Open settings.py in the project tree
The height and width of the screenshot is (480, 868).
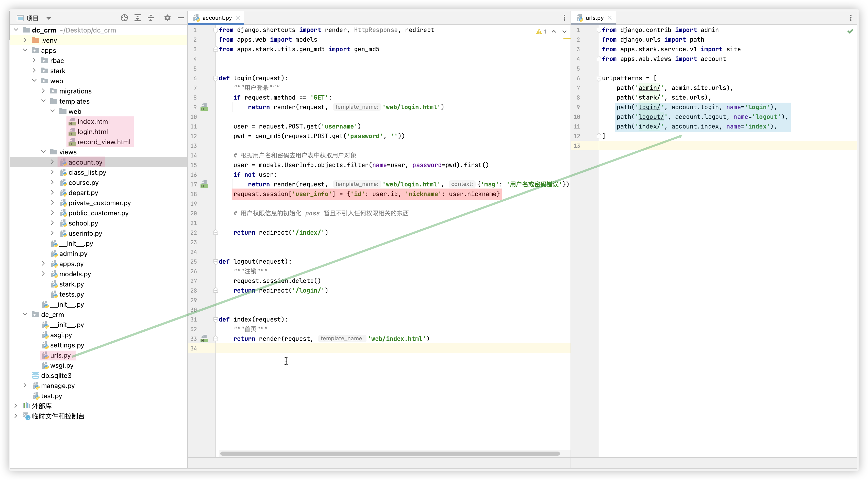pyautogui.click(x=67, y=345)
